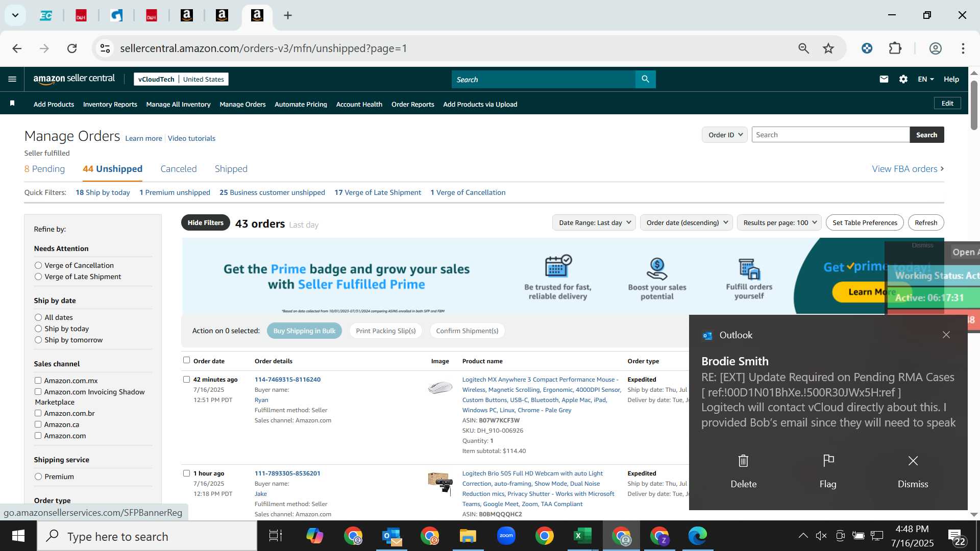The height and width of the screenshot is (551, 980).
Task: Click the bookmark flag icon in nav bar
Action: pyautogui.click(x=12, y=104)
